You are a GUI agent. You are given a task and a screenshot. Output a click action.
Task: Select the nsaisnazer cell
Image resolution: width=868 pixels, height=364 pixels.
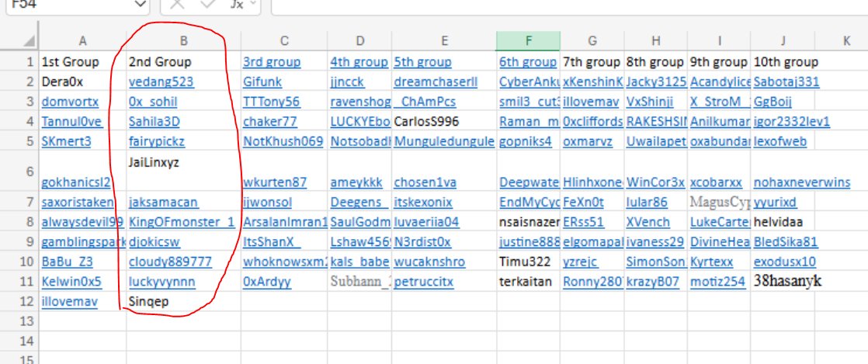click(x=529, y=223)
